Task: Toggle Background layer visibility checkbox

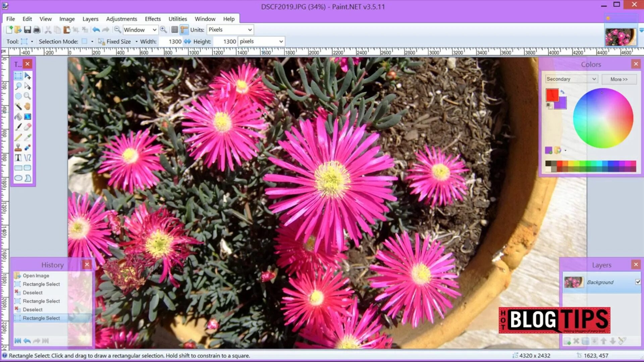Action: [638, 282]
